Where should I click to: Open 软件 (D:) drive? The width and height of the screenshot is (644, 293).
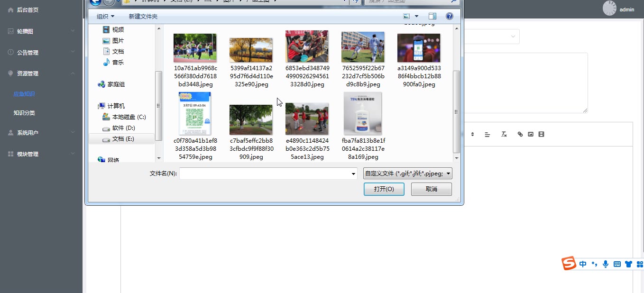tap(119, 128)
